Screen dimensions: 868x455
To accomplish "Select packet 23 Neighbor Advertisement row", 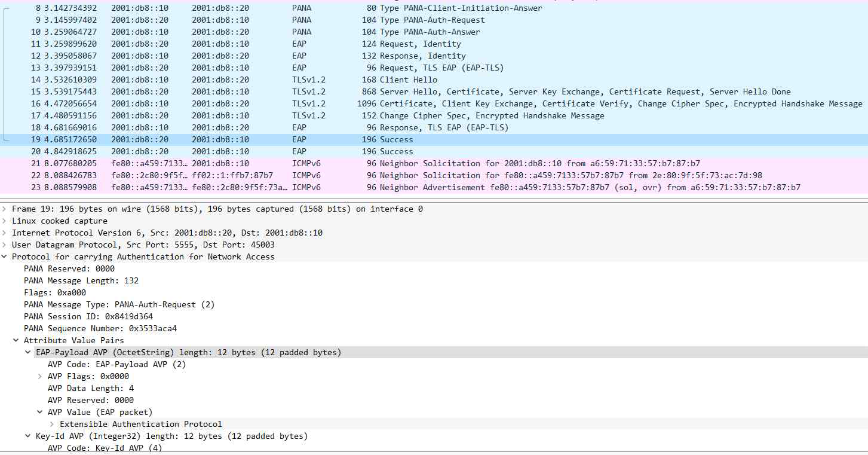I will 434,187.
